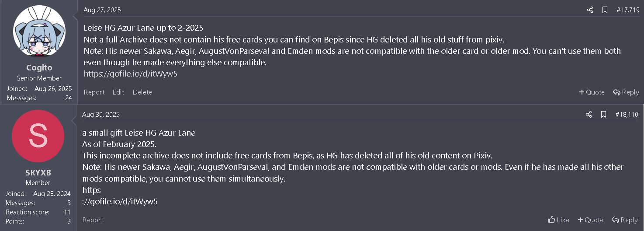
Task: Report SKYXB's post
Action: point(93,220)
